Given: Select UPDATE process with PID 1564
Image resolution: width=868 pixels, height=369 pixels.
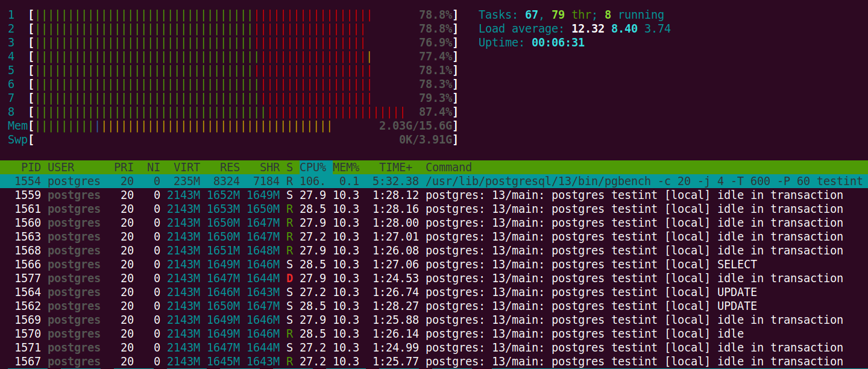Looking at the screenshot, I should 434,292.
